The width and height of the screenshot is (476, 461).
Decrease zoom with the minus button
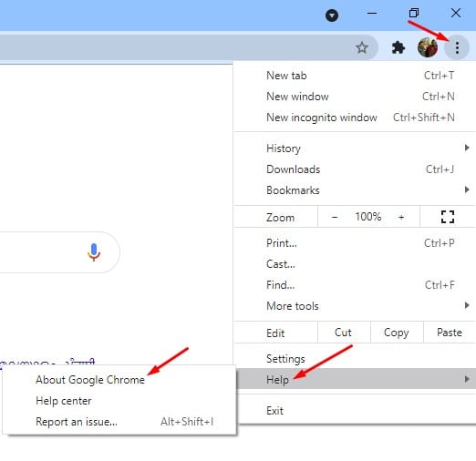335,217
